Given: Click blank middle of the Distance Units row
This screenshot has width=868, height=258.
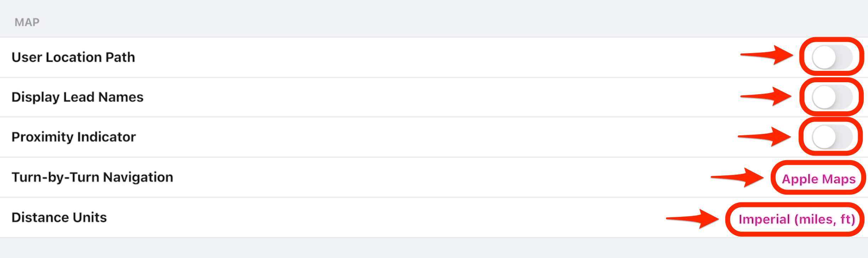Looking at the screenshot, I should (390, 218).
